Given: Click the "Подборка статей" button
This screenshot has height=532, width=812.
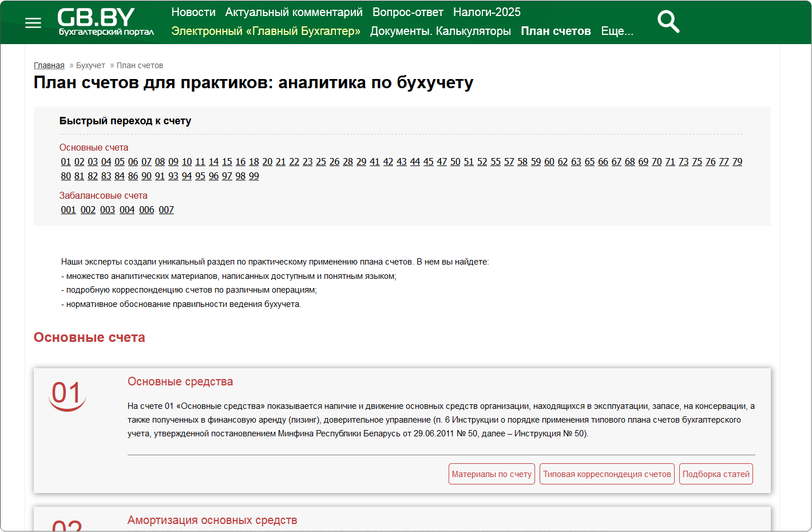Looking at the screenshot, I should click(x=715, y=474).
